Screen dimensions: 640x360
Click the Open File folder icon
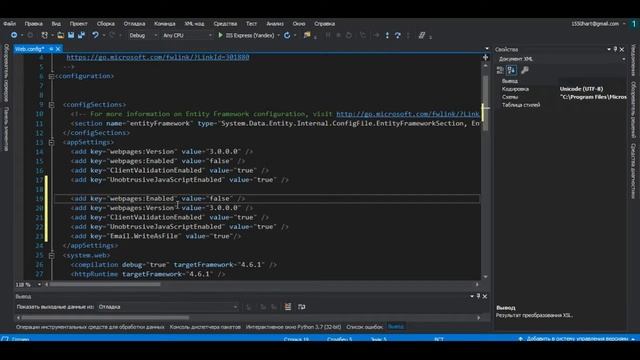pyautogui.click(x=60, y=36)
